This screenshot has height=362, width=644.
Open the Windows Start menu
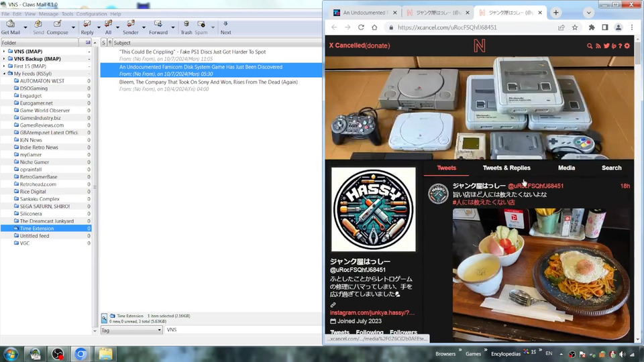[11, 354]
